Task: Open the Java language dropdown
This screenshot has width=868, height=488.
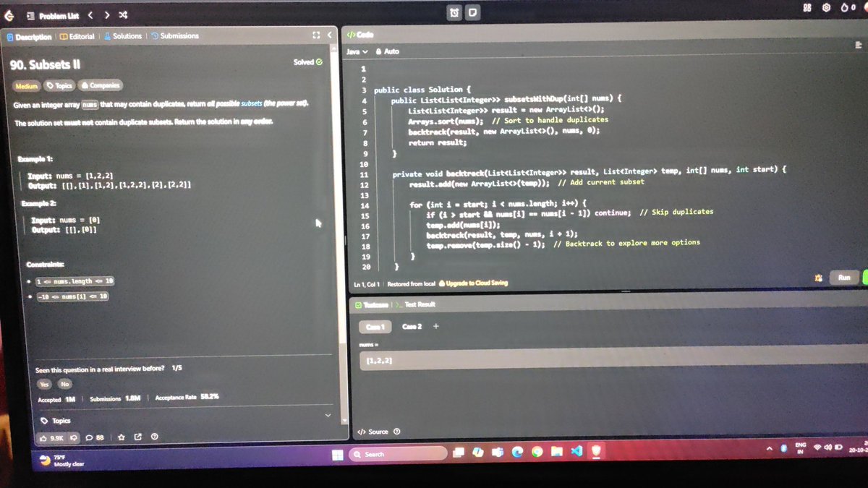Action: pos(357,51)
